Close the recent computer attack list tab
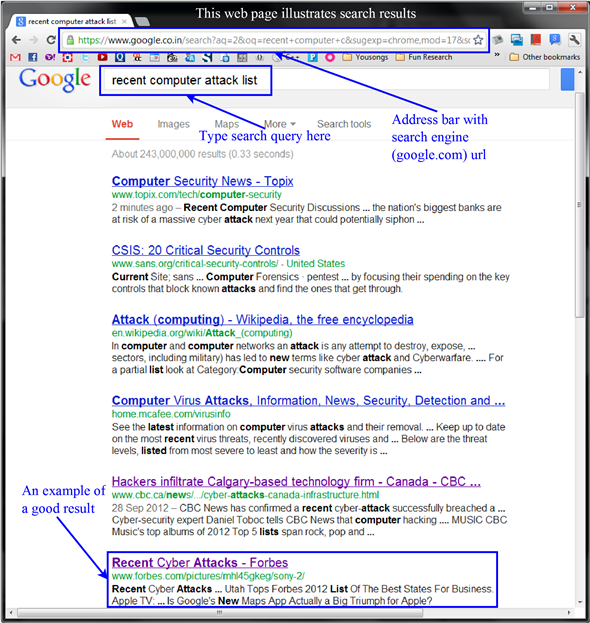This screenshot has width=590, height=623. point(125,21)
